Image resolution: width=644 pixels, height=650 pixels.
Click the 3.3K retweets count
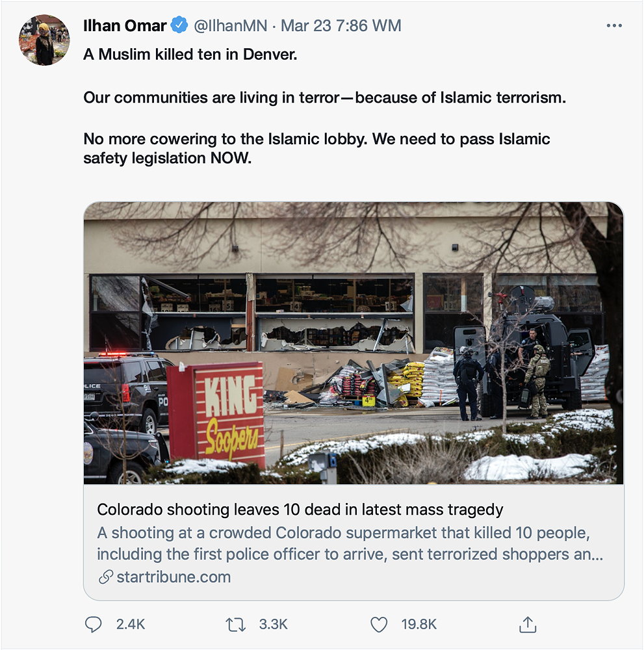point(273,625)
